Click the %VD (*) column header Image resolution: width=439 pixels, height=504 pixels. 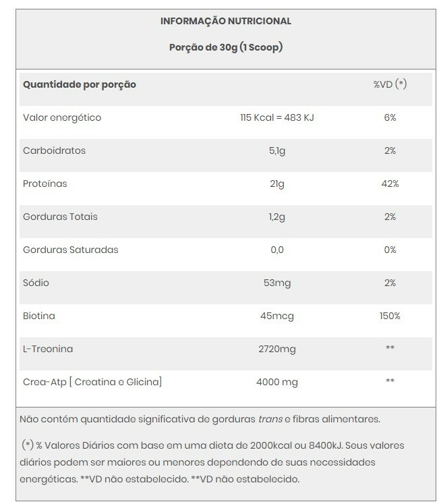(x=390, y=85)
